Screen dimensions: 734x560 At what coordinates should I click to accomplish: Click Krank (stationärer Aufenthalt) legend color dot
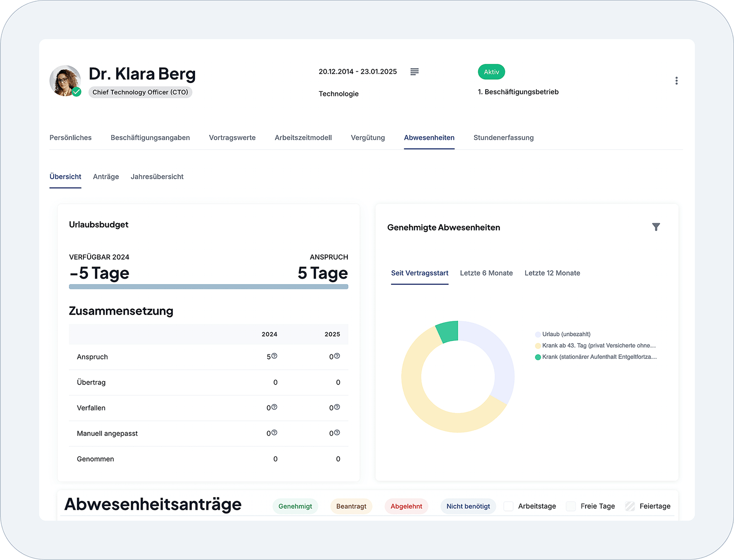click(538, 357)
